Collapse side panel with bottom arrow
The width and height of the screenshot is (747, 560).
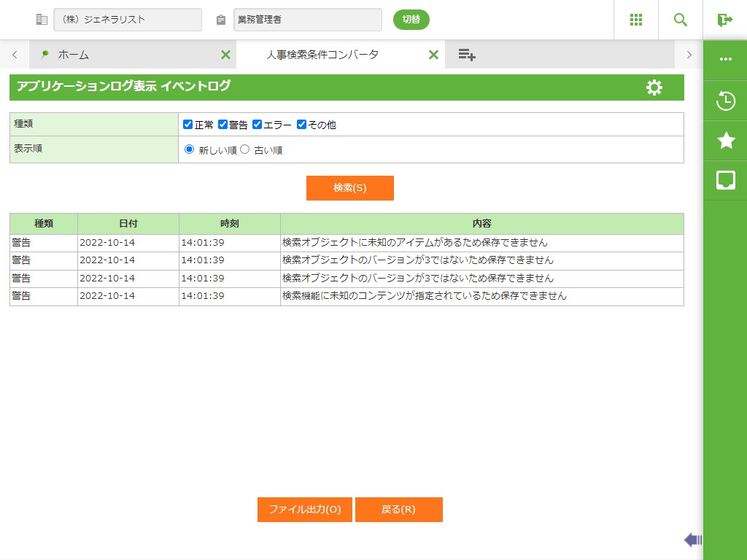(692, 540)
